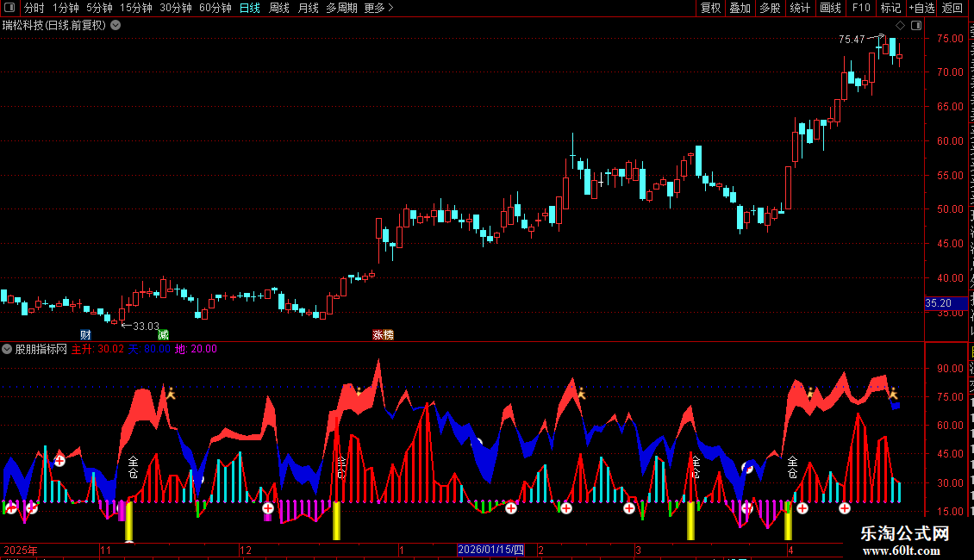This screenshot has width=974, height=560.
Task: Click the 返回 back button
Action: tap(952, 8)
